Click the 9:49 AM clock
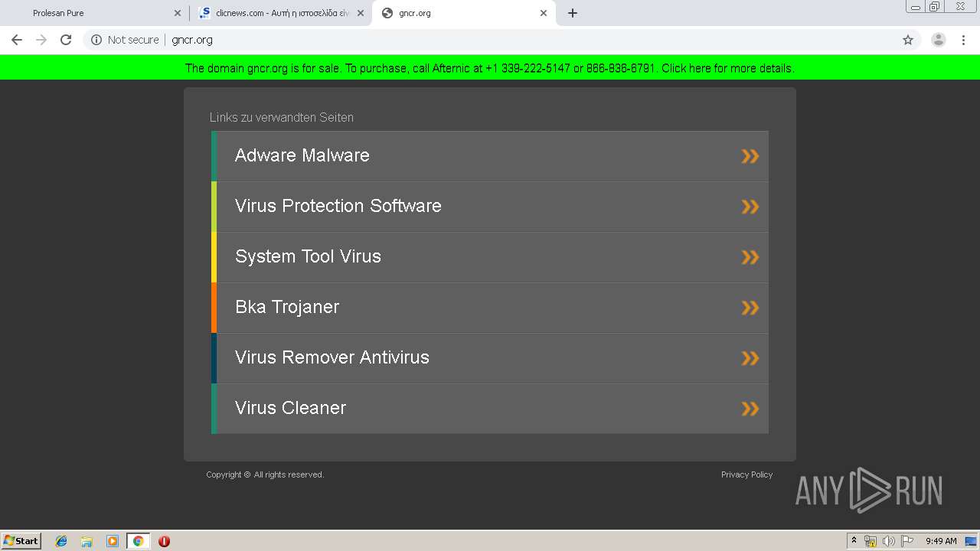This screenshot has width=980, height=551. coord(941,541)
